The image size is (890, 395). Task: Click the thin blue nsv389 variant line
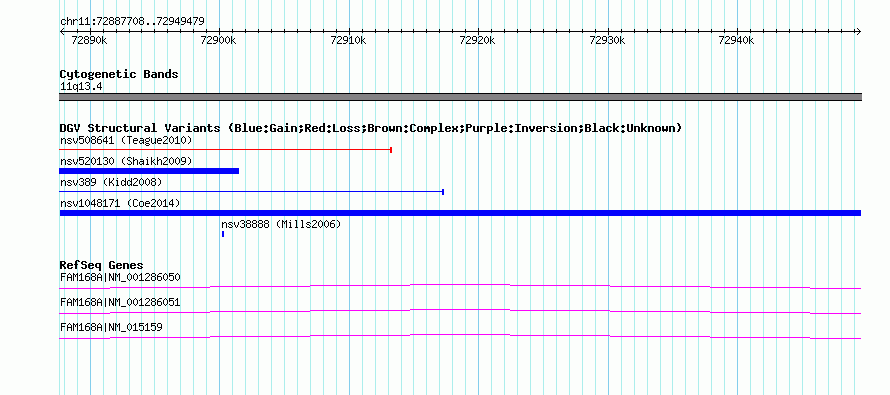coord(251,192)
